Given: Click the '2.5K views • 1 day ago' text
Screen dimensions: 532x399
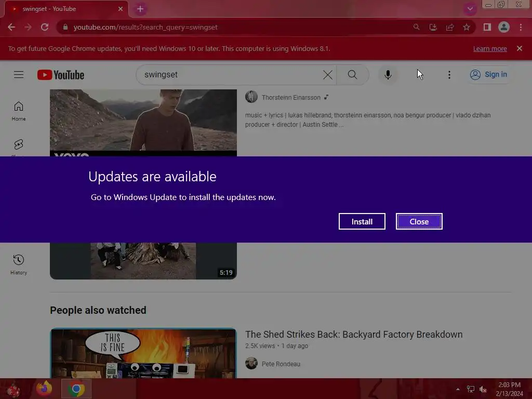Looking at the screenshot, I should [x=276, y=345].
